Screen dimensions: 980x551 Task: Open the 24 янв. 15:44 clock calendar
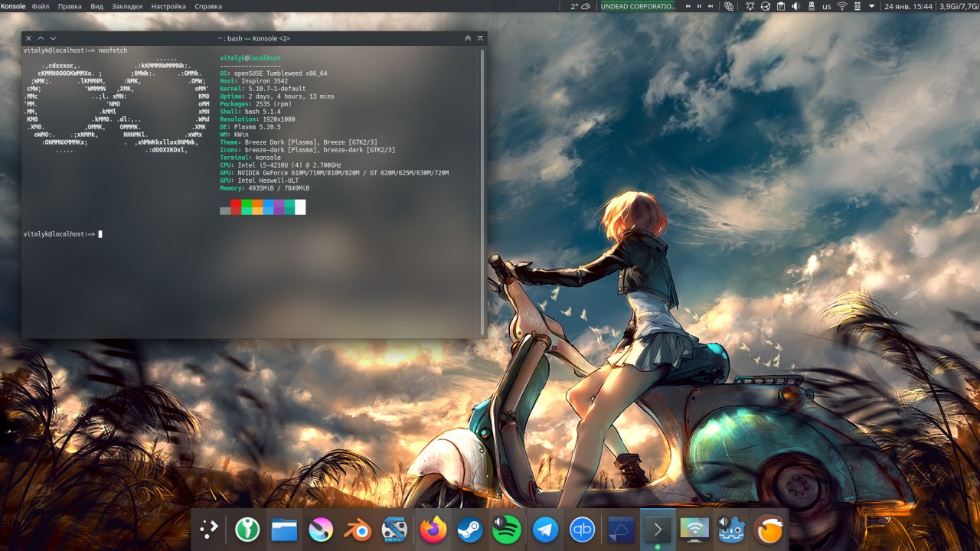point(908,6)
